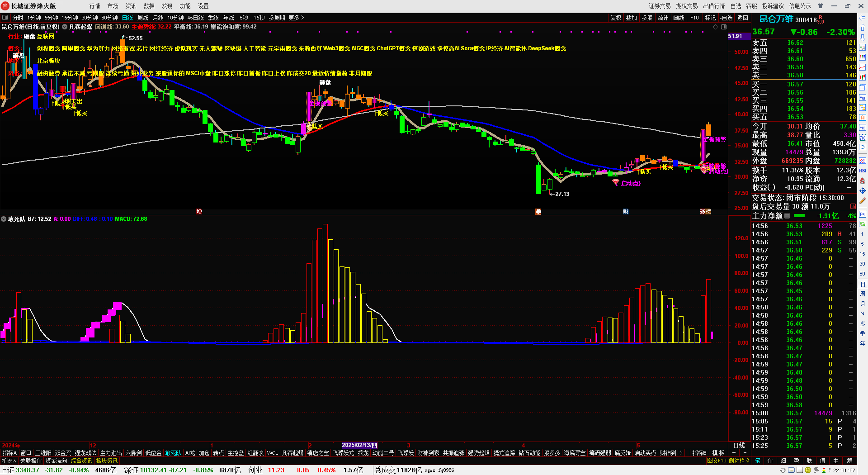Switch to the 周线 weekly tab
Viewport: 868px width, 475px height.
[143, 18]
